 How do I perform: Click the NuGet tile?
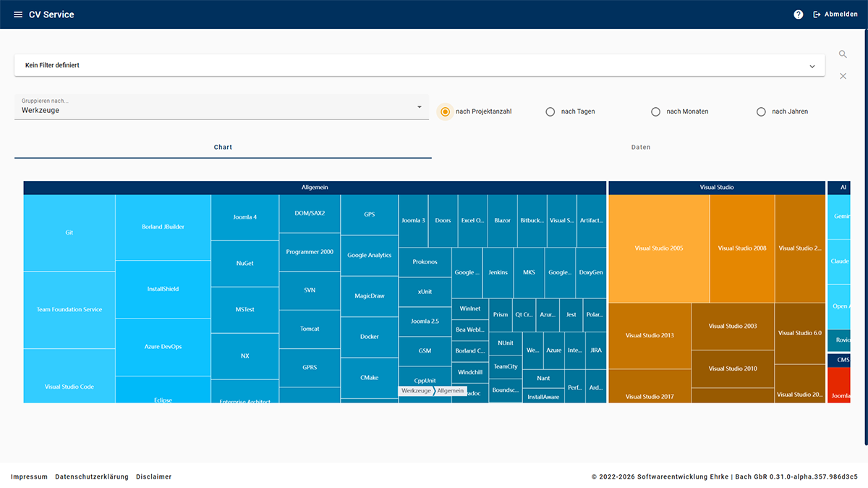(x=244, y=264)
